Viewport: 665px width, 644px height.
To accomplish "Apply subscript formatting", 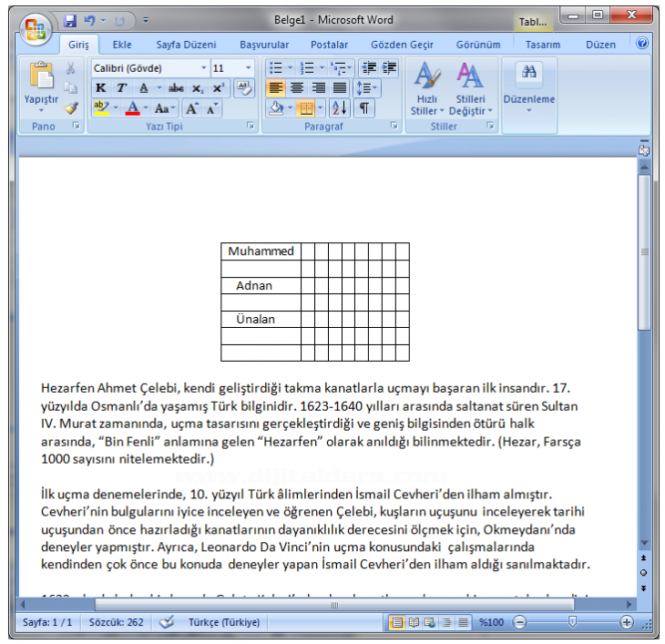I will [x=197, y=88].
